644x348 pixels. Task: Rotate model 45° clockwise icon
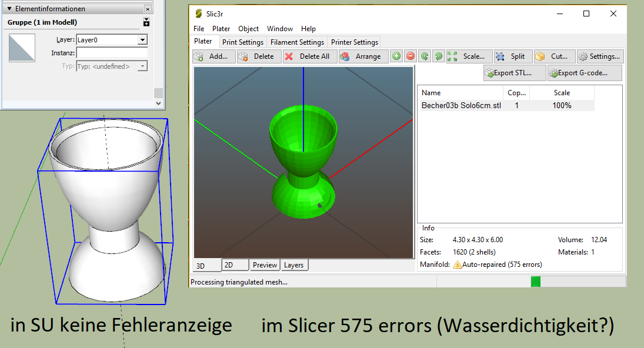point(438,56)
